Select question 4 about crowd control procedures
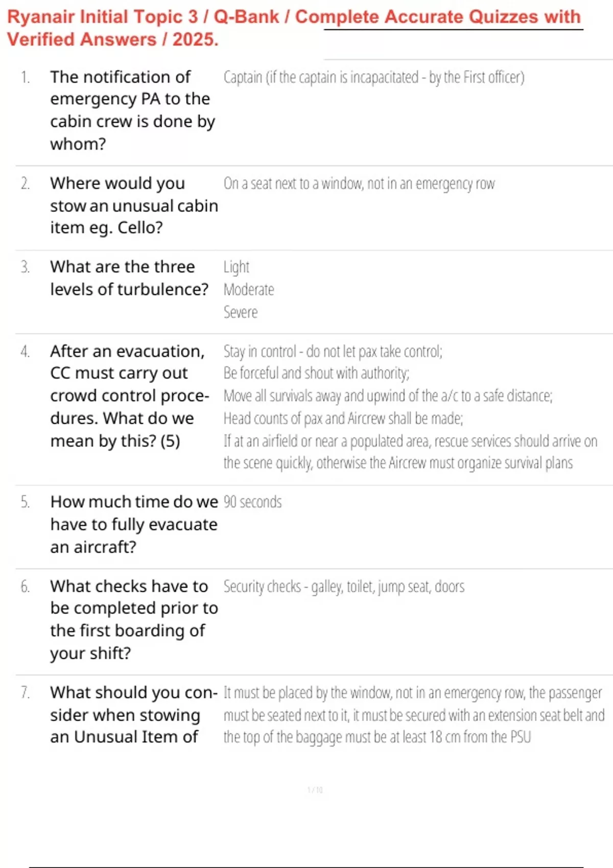The height and width of the screenshot is (868, 613). click(130, 396)
